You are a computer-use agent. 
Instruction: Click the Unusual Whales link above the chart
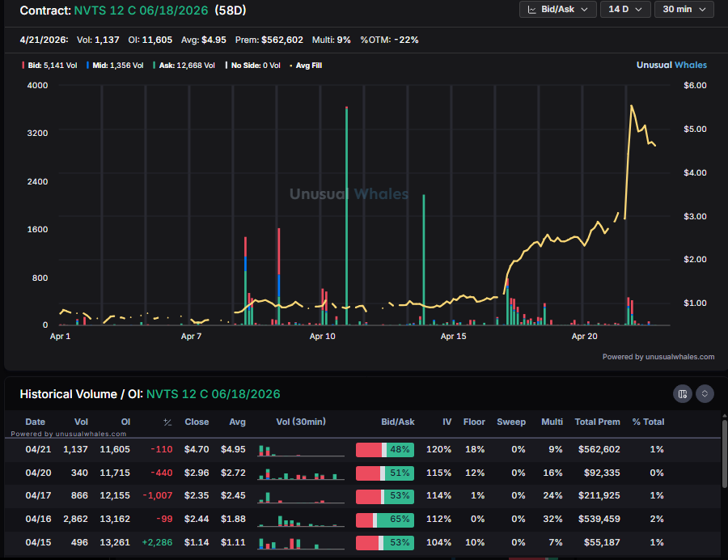click(x=672, y=65)
